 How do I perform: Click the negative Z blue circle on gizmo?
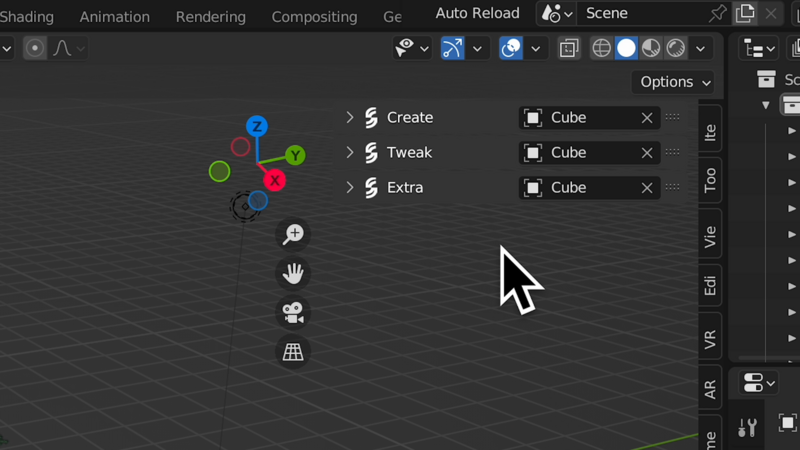point(258,201)
